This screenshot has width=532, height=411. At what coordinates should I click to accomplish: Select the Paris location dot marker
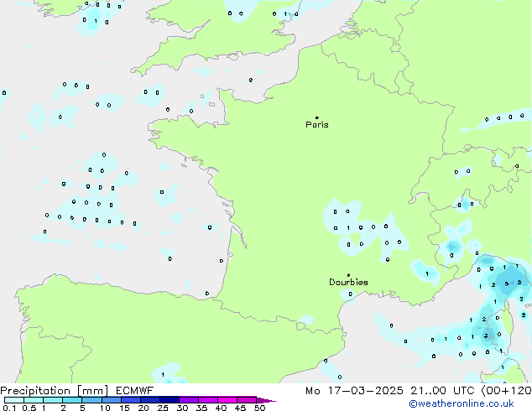pos(317,117)
